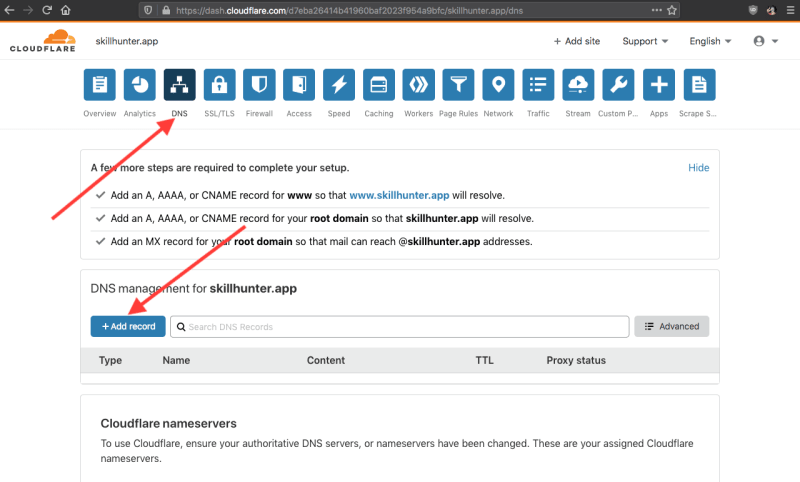Click the browser profile avatar icon
Viewport: 800px width, 482px height.
point(771,10)
